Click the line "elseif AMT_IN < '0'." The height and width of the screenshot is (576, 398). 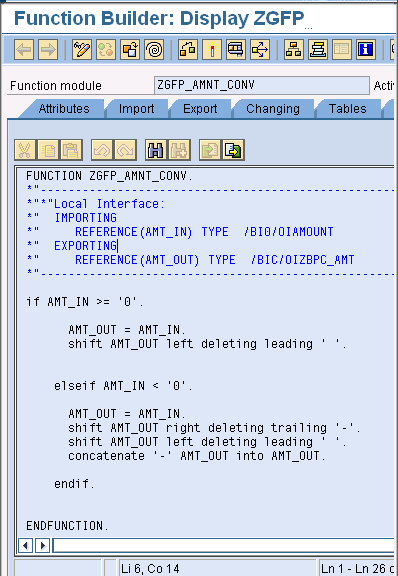click(123, 386)
